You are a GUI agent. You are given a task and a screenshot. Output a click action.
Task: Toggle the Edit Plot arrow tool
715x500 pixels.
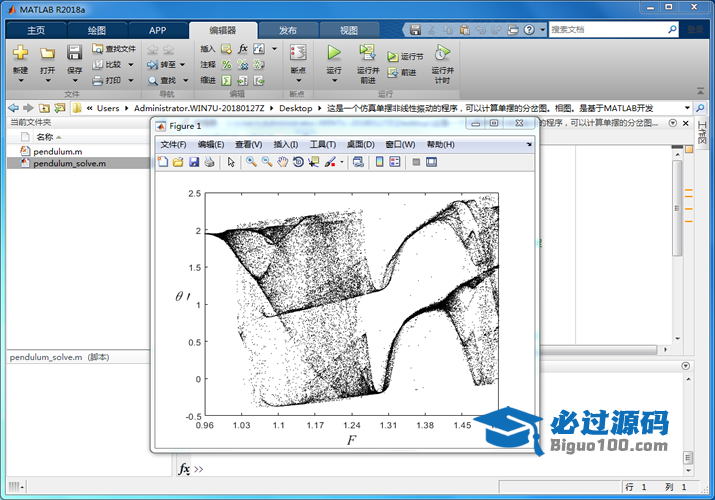[x=231, y=162]
